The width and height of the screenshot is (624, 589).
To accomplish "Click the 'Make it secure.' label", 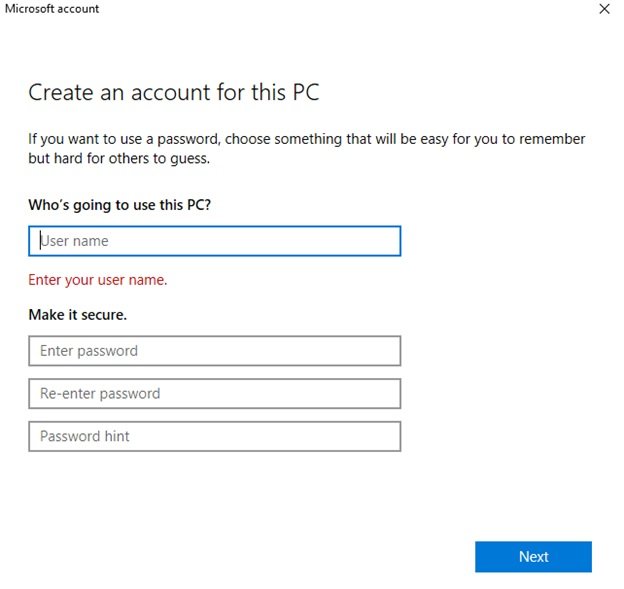I will (78, 315).
